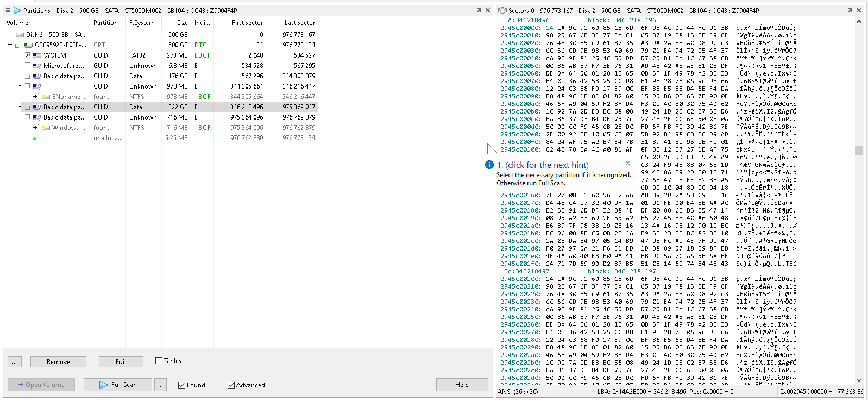Image resolution: width=868 pixels, height=400 pixels.
Task: Click the sector view scrollbar down arrow
Action: [x=859, y=380]
